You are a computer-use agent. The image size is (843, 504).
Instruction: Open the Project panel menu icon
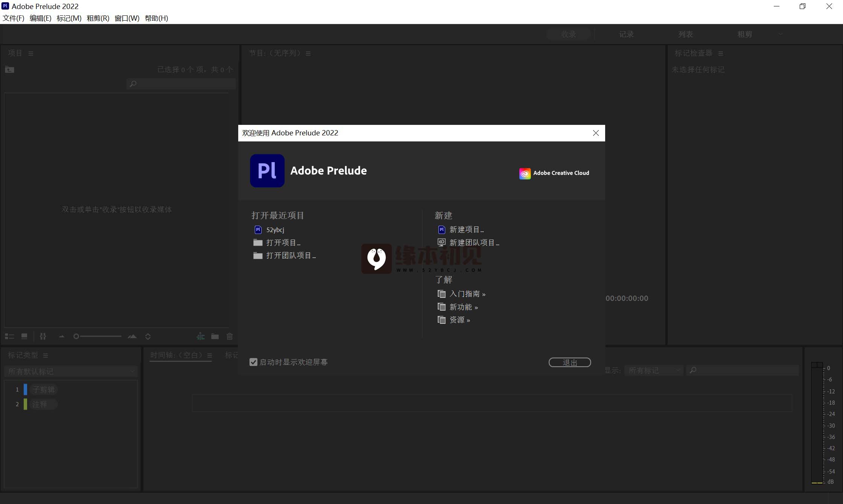[31, 53]
